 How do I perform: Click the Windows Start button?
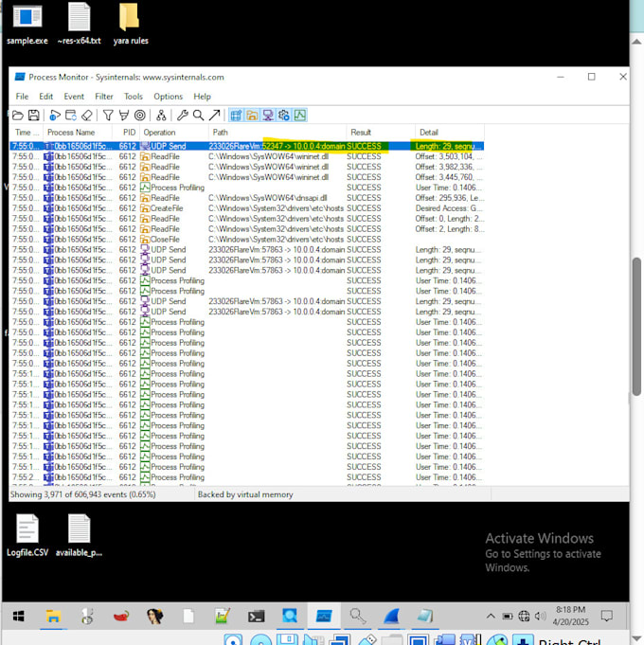(x=19, y=616)
